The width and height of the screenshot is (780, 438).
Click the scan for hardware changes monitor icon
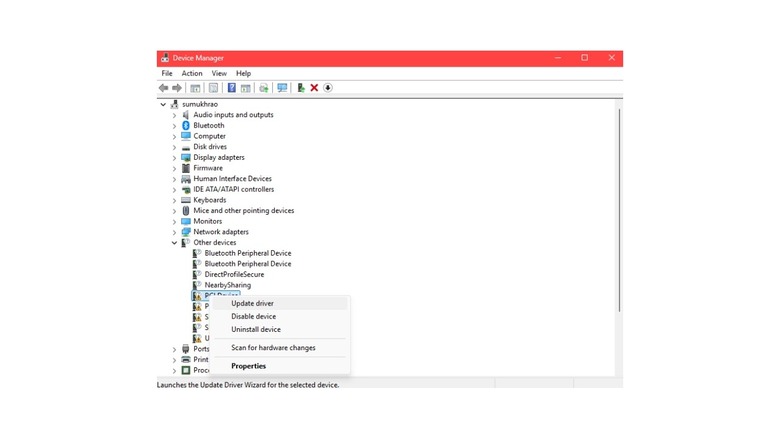[282, 88]
